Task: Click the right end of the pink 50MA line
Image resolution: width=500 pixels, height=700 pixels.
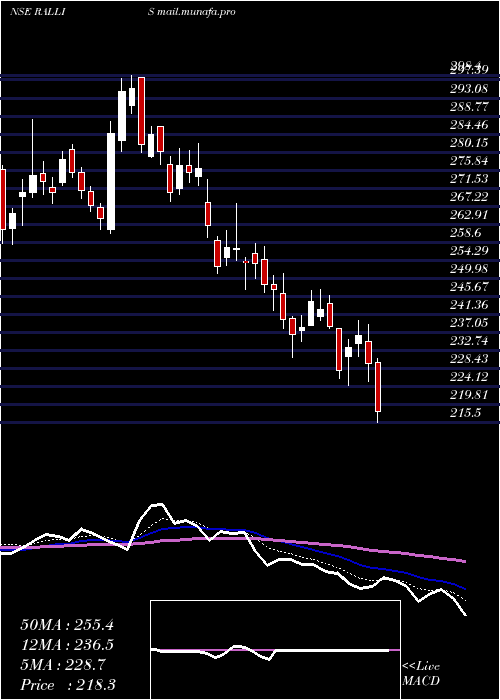Action: (464, 561)
